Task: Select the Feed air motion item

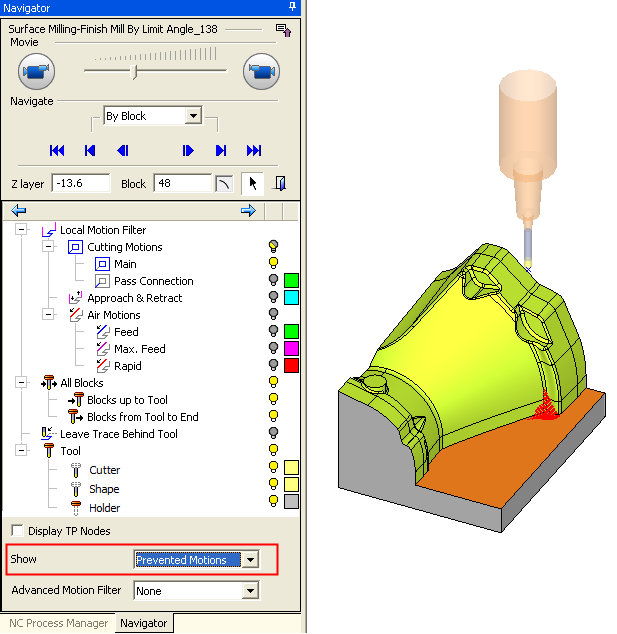Action: click(x=126, y=332)
